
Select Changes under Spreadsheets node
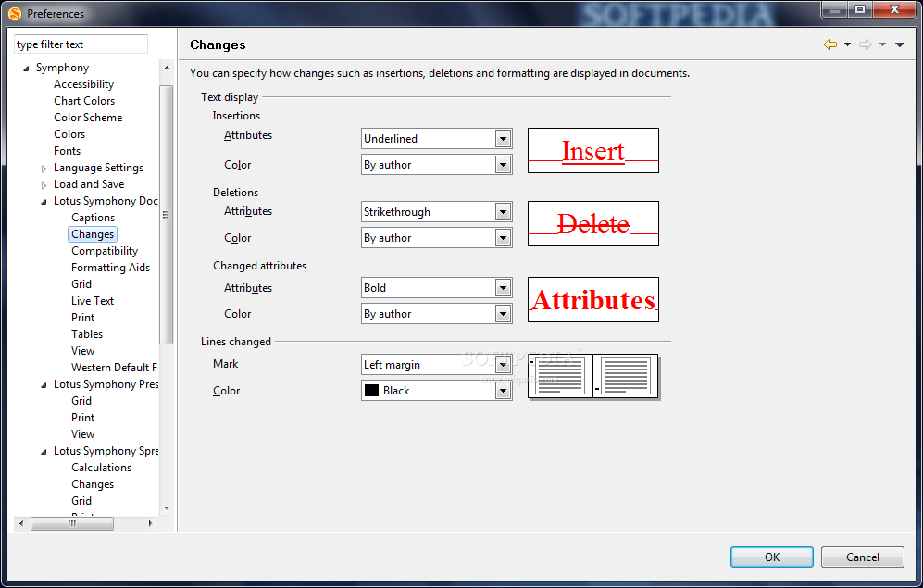(x=93, y=483)
